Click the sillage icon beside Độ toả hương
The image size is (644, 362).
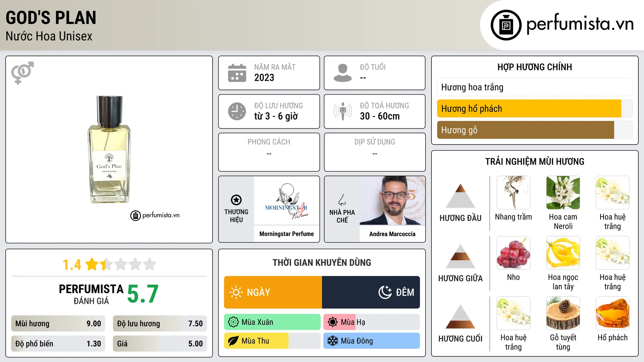coord(343,111)
